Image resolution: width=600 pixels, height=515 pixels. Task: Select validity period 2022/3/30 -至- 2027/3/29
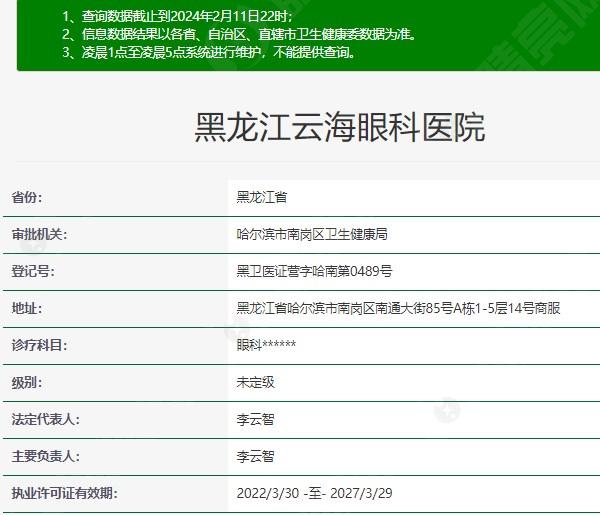(x=315, y=493)
